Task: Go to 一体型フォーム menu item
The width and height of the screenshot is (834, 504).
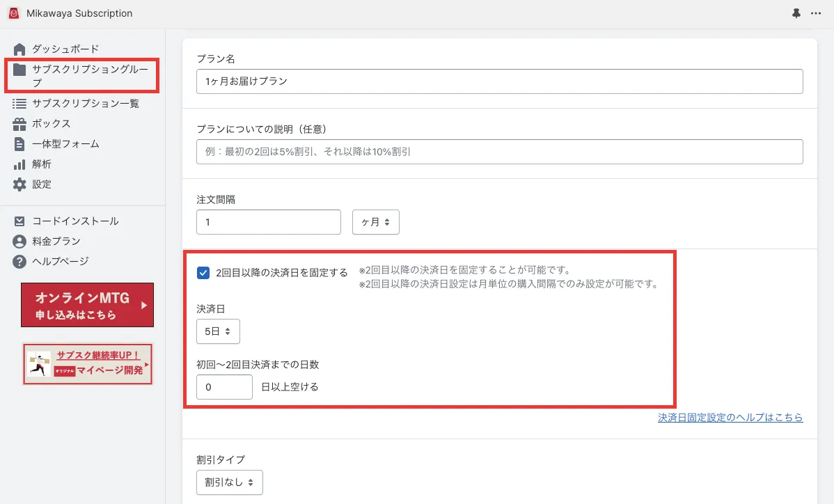Action: pos(65,144)
